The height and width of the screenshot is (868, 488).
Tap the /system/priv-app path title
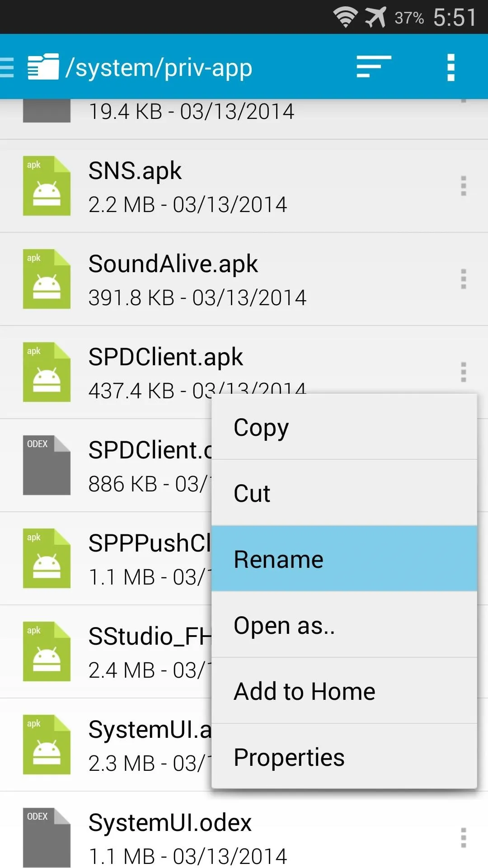click(x=159, y=67)
